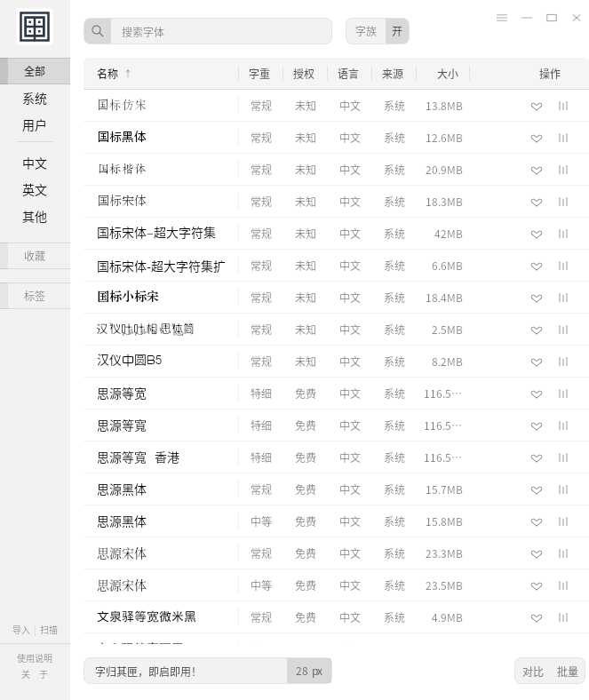The width and height of the screenshot is (589, 700).
Task: Add 国标黑体 to compare list
Action: (563, 138)
